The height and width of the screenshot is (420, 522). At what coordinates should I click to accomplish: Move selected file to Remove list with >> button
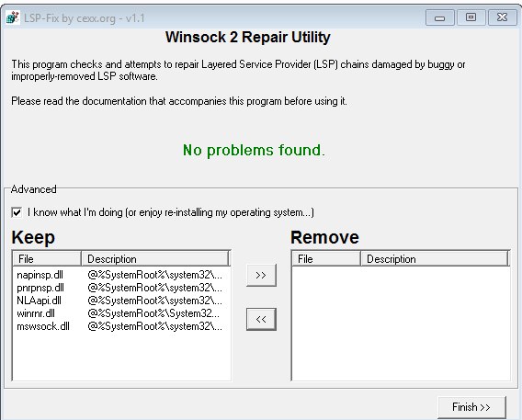pos(261,275)
